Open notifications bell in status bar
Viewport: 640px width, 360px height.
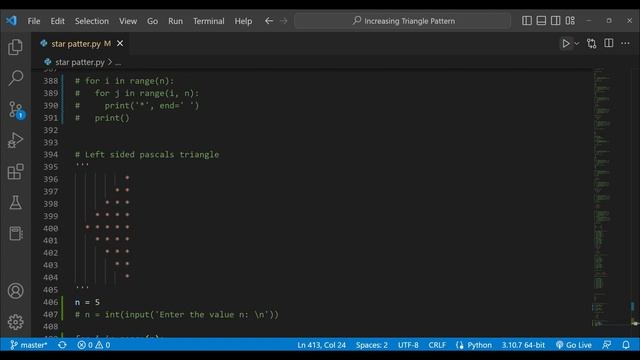(626, 345)
